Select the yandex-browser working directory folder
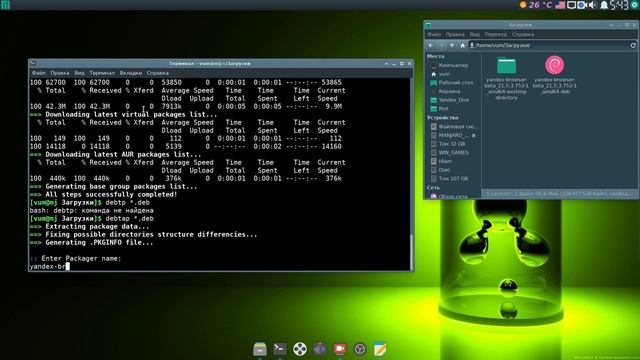640x360 pixels. tap(507, 78)
